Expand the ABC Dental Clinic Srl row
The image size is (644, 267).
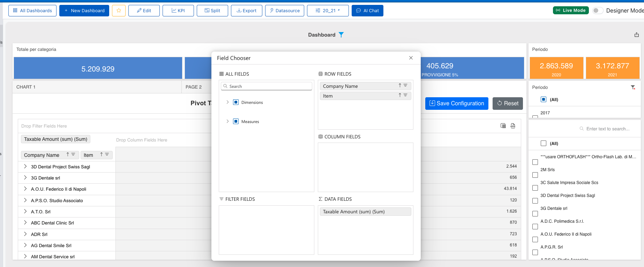25,223
